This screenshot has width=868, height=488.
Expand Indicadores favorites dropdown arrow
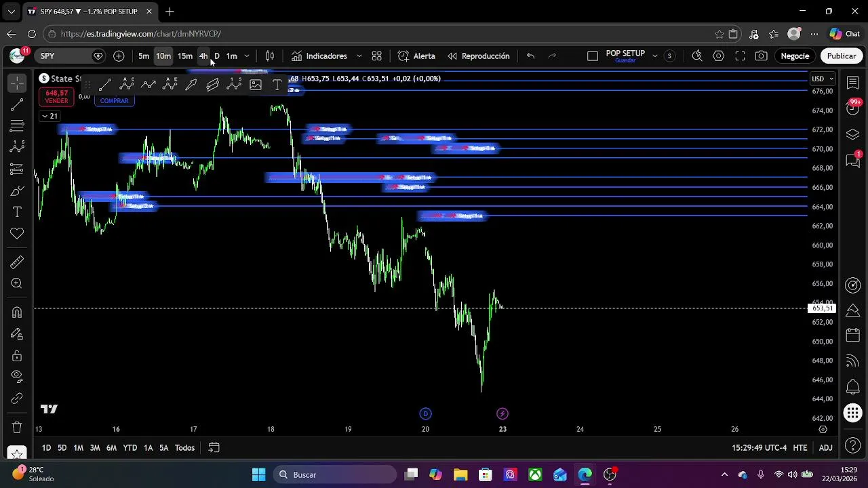click(359, 56)
